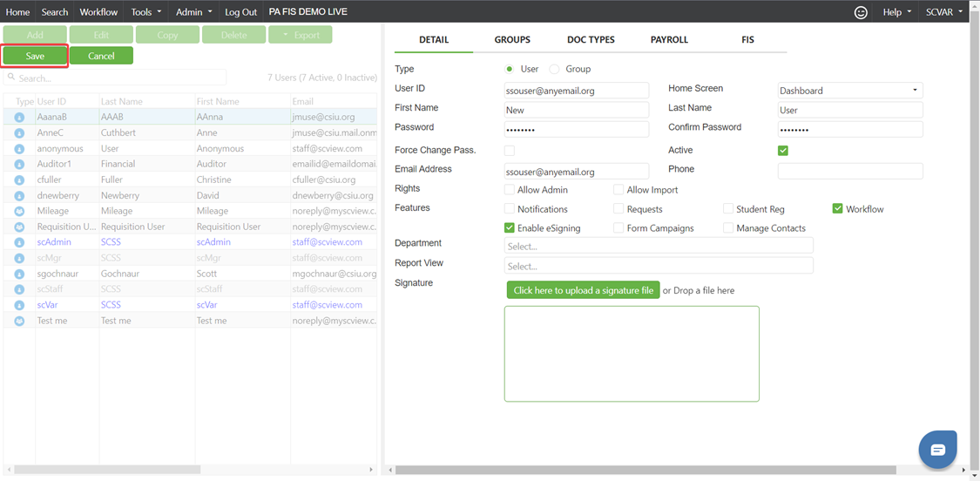Click the Phone input field
Viewport: 980px width, 481px height.
849,171
